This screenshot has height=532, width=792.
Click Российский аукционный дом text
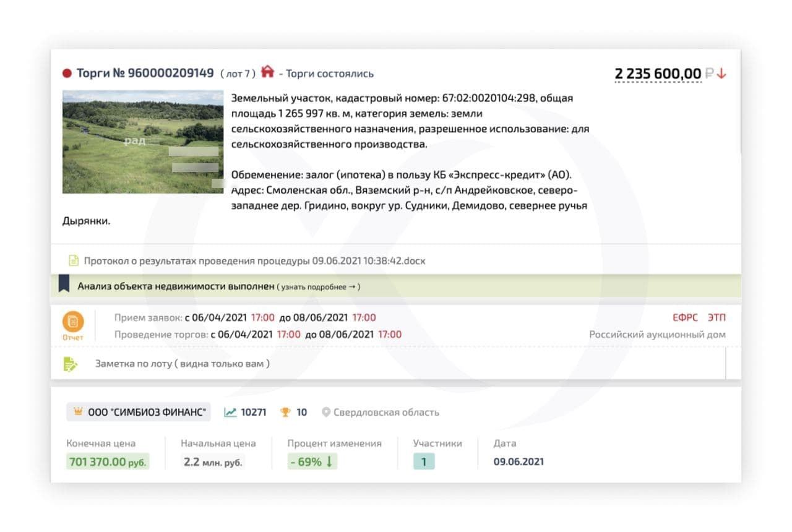click(657, 335)
